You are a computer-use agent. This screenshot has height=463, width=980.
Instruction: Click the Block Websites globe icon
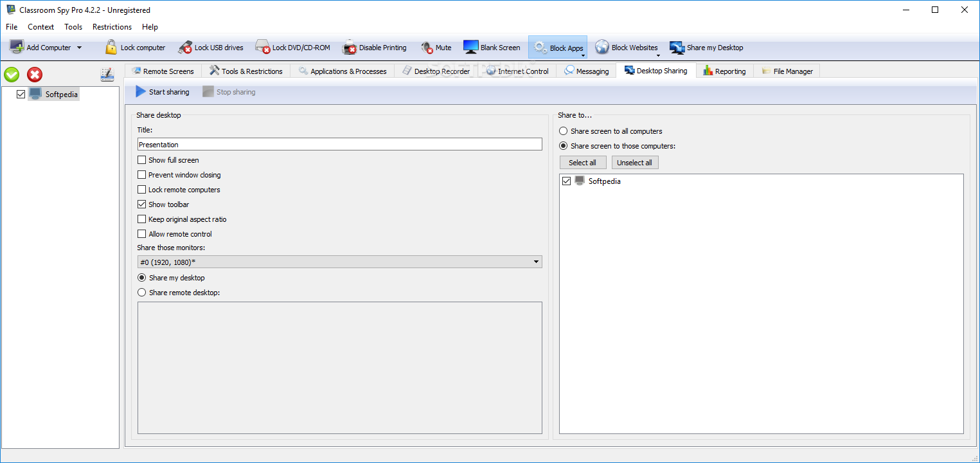coord(602,47)
